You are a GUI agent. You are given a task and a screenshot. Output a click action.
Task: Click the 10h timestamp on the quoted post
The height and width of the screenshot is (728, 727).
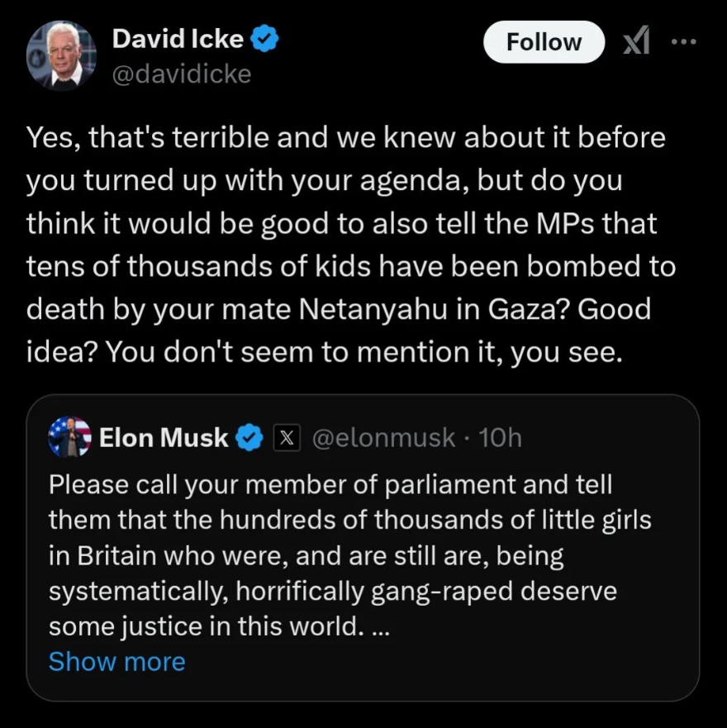click(x=500, y=437)
